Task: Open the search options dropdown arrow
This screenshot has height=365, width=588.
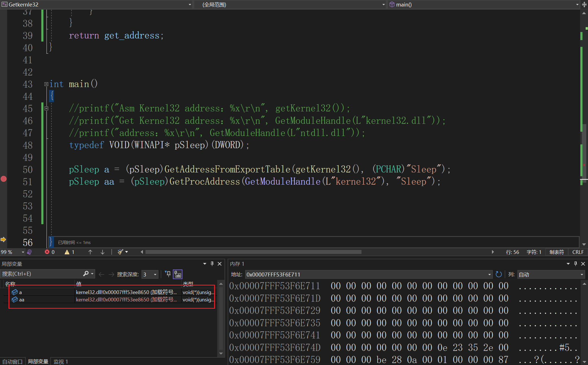Action: [92, 274]
